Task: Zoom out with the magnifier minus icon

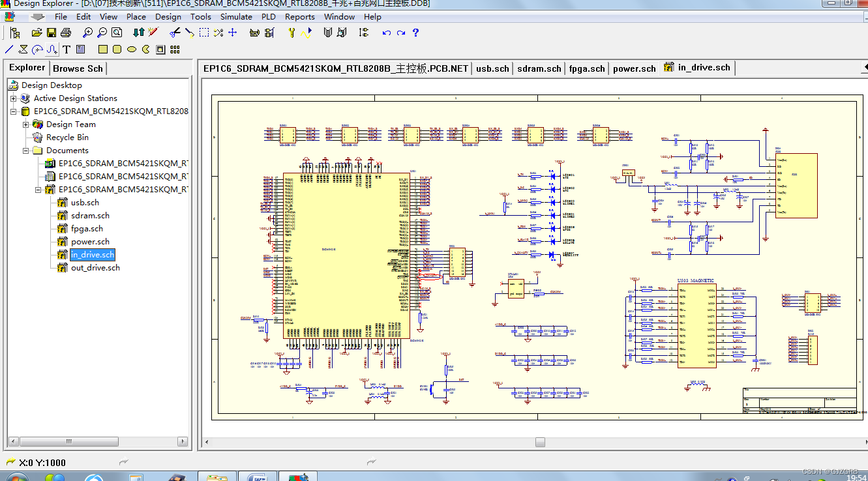Action: (x=101, y=34)
